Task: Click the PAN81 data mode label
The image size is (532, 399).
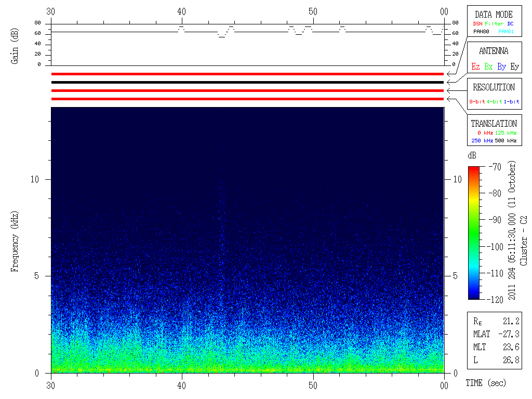Action: (x=506, y=32)
